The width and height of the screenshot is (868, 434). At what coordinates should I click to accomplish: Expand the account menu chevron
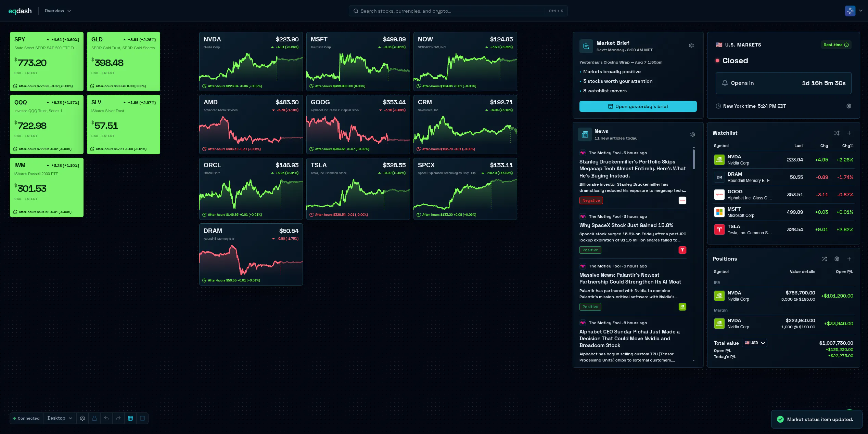pos(861,11)
